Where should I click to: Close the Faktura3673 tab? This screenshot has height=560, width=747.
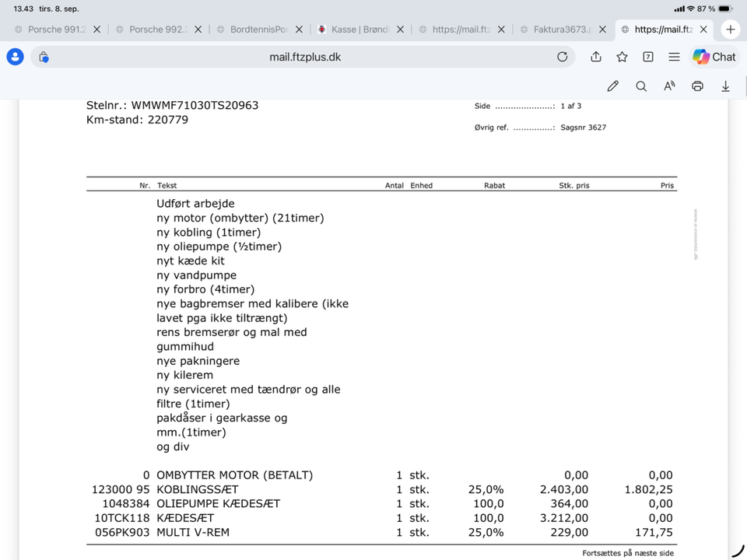coord(602,30)
